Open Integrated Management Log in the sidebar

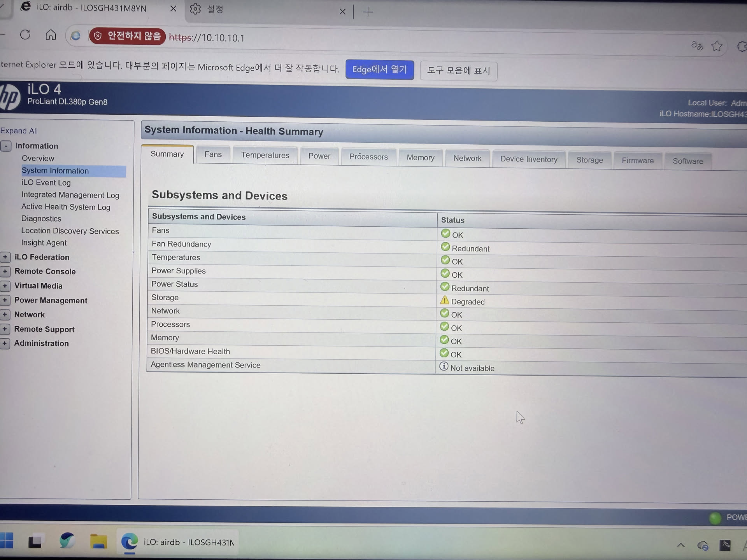[70, 195]
